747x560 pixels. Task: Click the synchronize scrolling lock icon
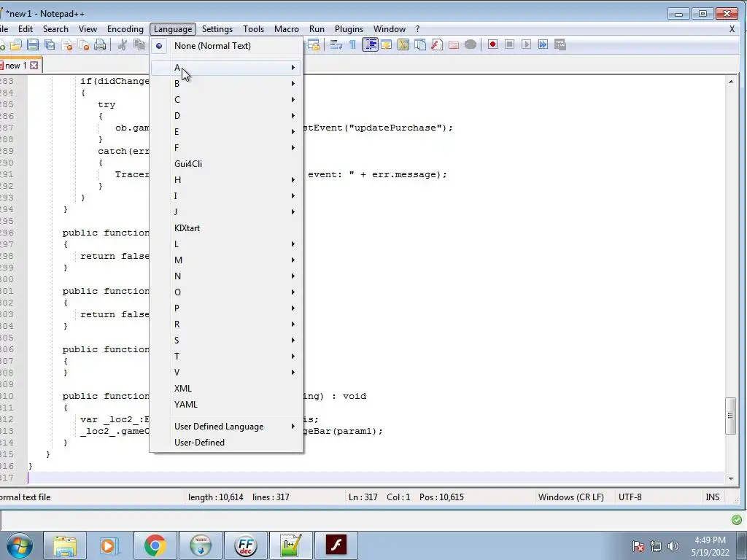[x=314, y=44]
